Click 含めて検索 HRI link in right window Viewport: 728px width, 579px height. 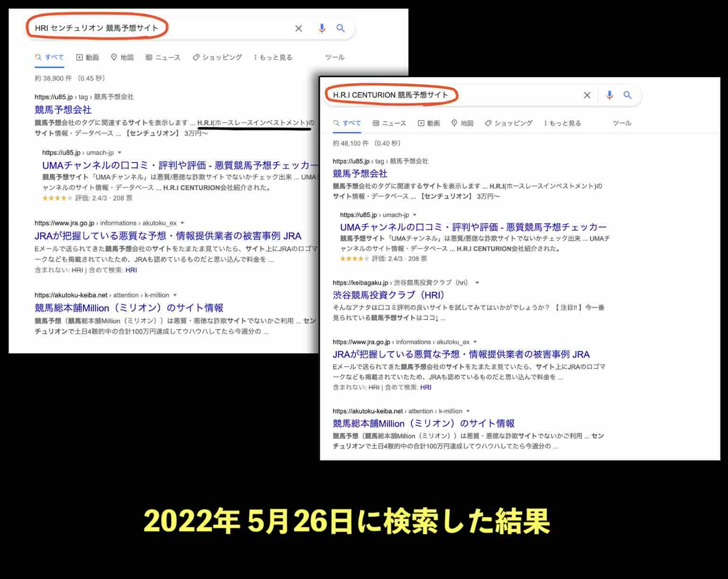click(425, 387)
